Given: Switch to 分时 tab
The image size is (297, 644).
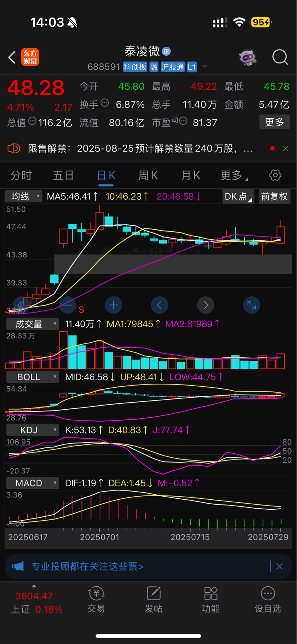Looking at the screenshot, I should tap(21, 175).
